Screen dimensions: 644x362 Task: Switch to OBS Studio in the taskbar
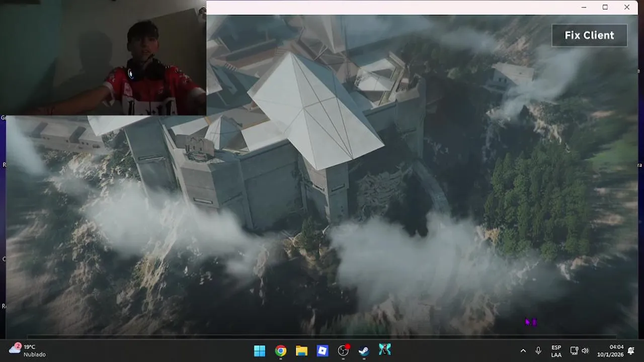click(343, 351)
